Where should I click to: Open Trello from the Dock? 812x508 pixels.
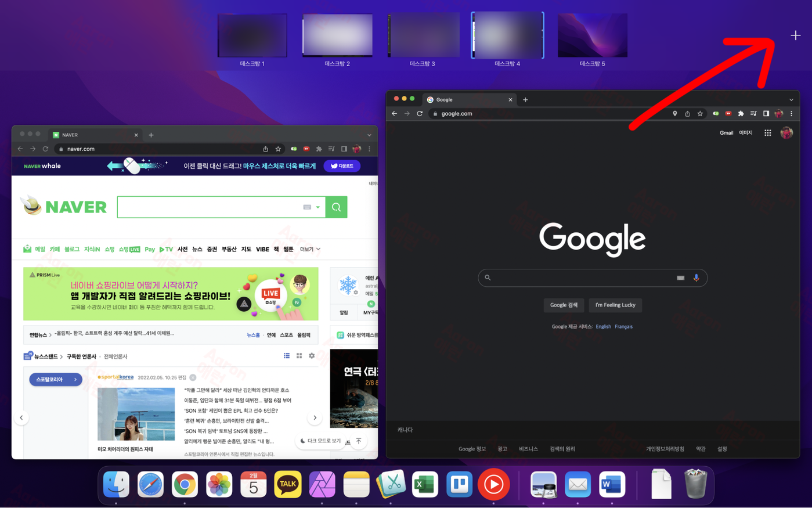(459, 484)
